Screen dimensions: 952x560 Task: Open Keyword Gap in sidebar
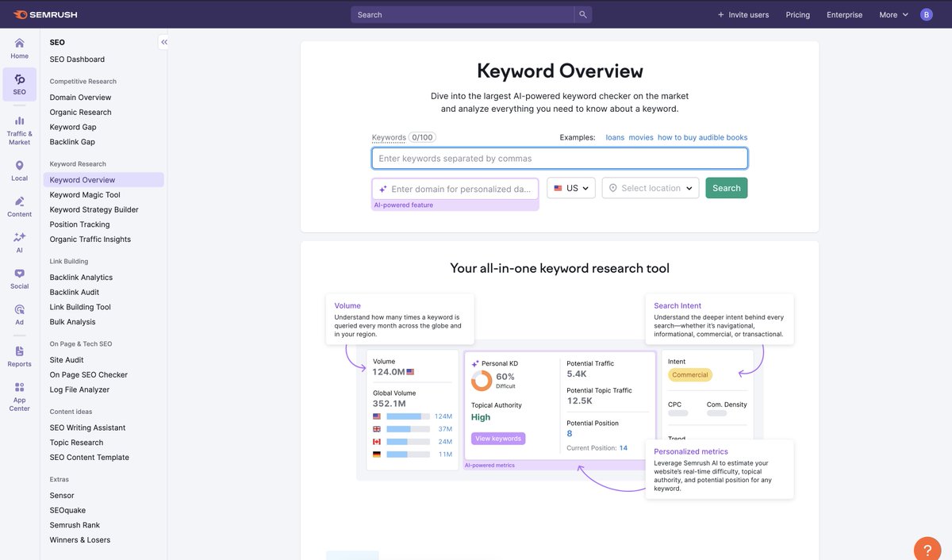tap(73, 127)
